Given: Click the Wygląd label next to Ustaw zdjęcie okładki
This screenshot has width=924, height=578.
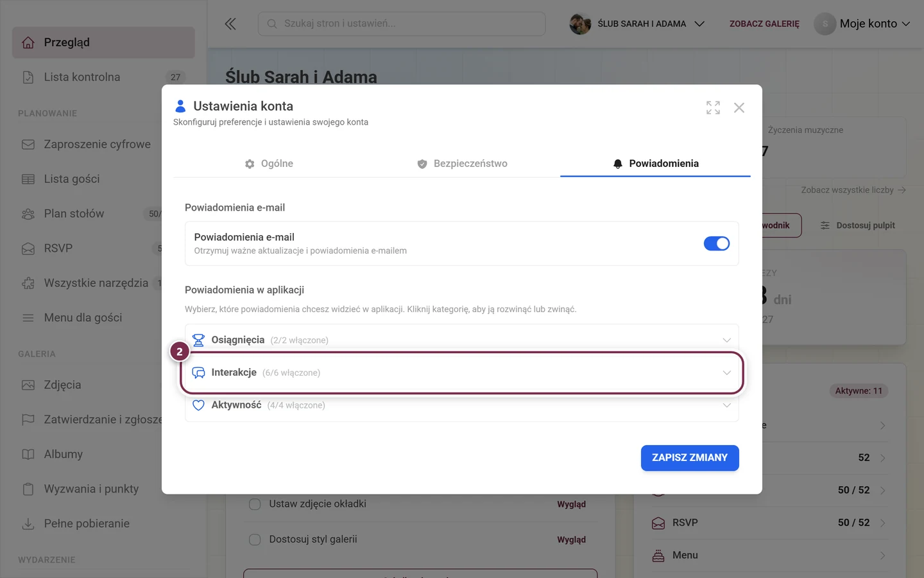Looking at the screenshot, I should [571, 504].
